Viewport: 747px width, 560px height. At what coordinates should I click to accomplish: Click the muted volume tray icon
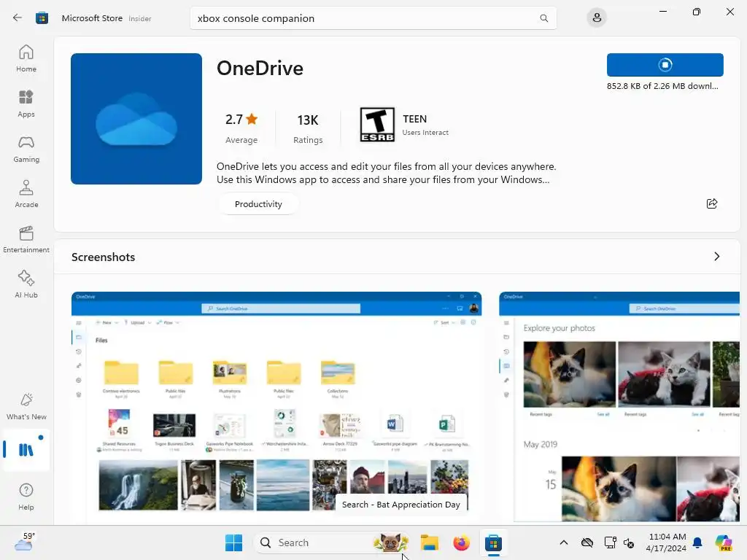[x=629, y=542]
